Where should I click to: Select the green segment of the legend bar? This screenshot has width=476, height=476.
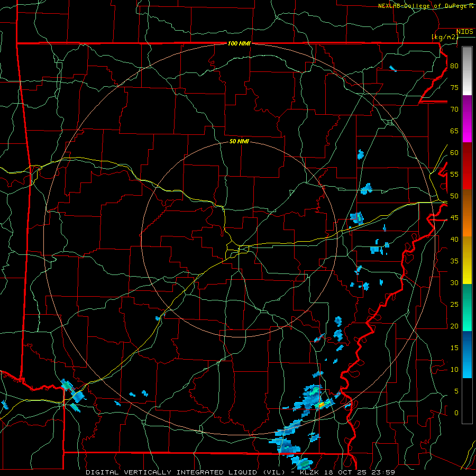467,307
